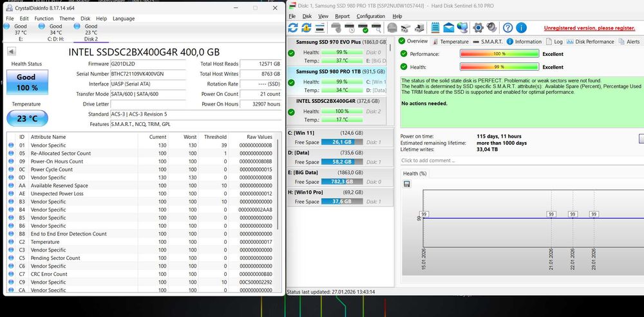This screenshot has height=317, width=644.
Task: Click status dot of CRC Error Count row
Action: (11, 274)
